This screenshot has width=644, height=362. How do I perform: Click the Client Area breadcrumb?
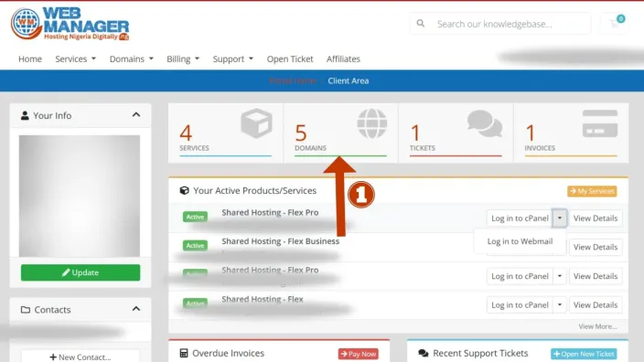tap(349, 80)
